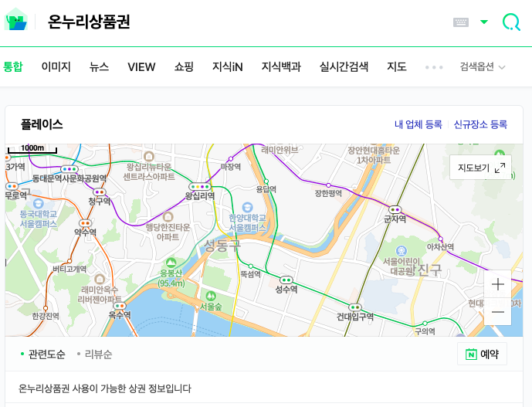Open the 쇼핑 tab

click(x=184, y=66)
